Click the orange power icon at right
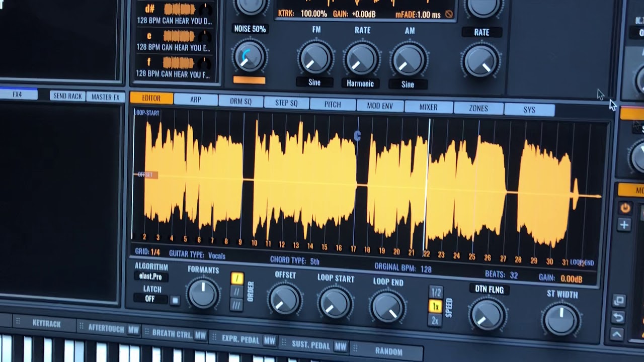 (x=625, y=208)
